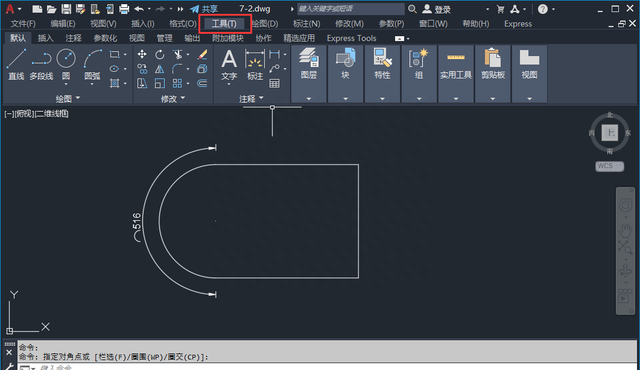640x370 pixels.
Task: Activate the Rotate tool icon
Action: click(160, 54)
